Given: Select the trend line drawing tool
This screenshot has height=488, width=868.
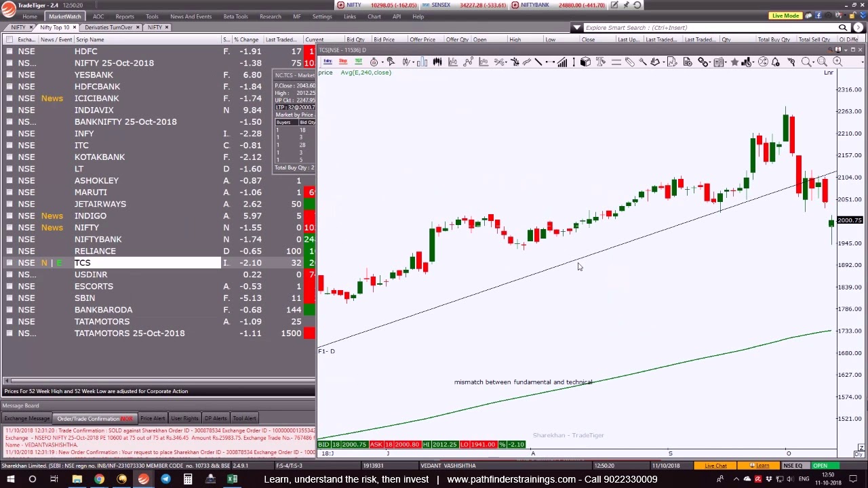Looking at the screenshot, I should pos(538,62).
